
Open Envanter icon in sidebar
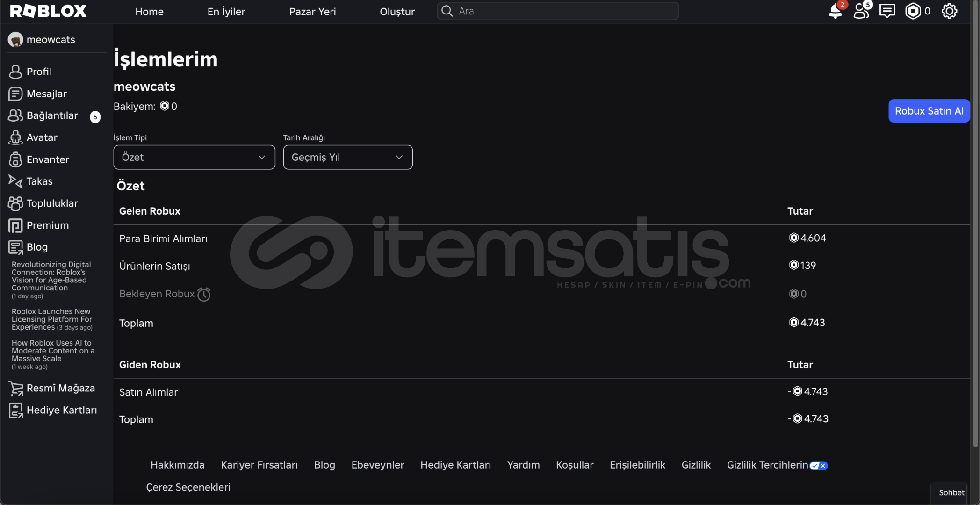click(15, 159)
